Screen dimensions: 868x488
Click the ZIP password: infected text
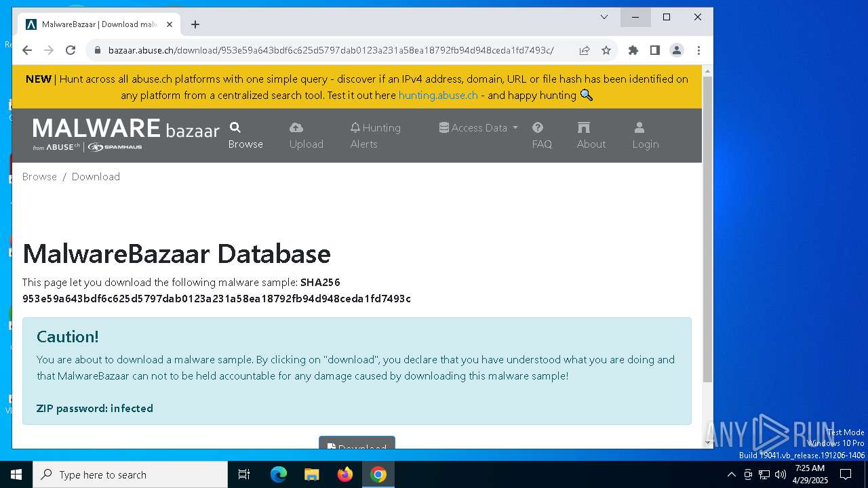click(95, 408)
